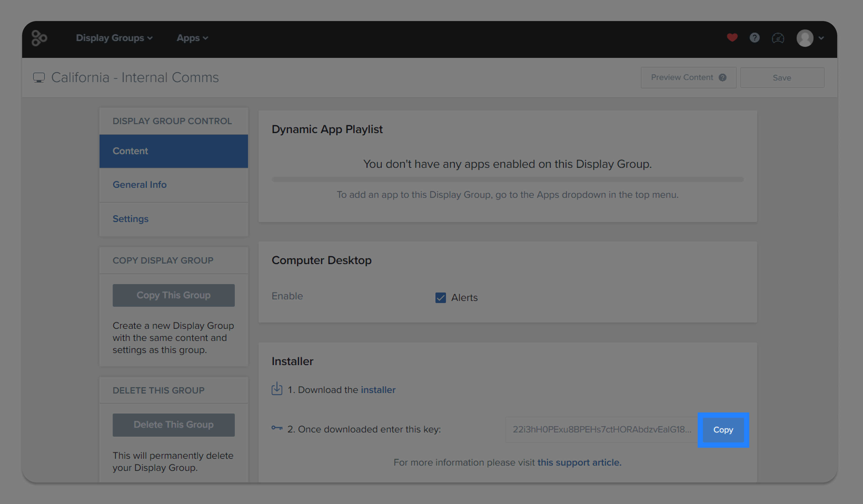The image size is (863, 504).
Task: Click the app logo in top-left
Action: point(39,38)
